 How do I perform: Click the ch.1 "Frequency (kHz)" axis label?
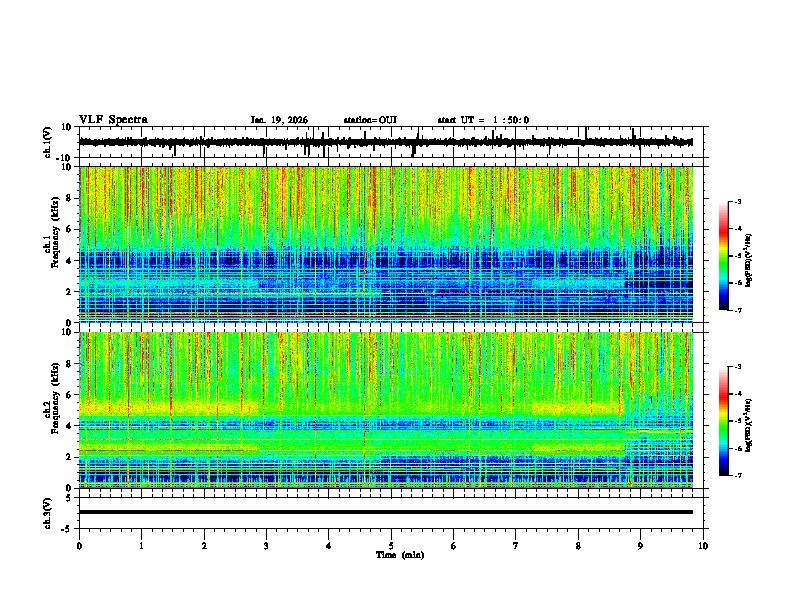pyautogui.click(x=55, y=232)
